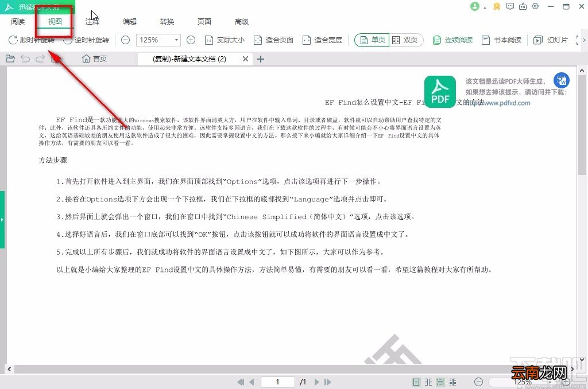Screen dimensions: 588x389
Task: Click the redo arrow icon
Action: point(40,59)
